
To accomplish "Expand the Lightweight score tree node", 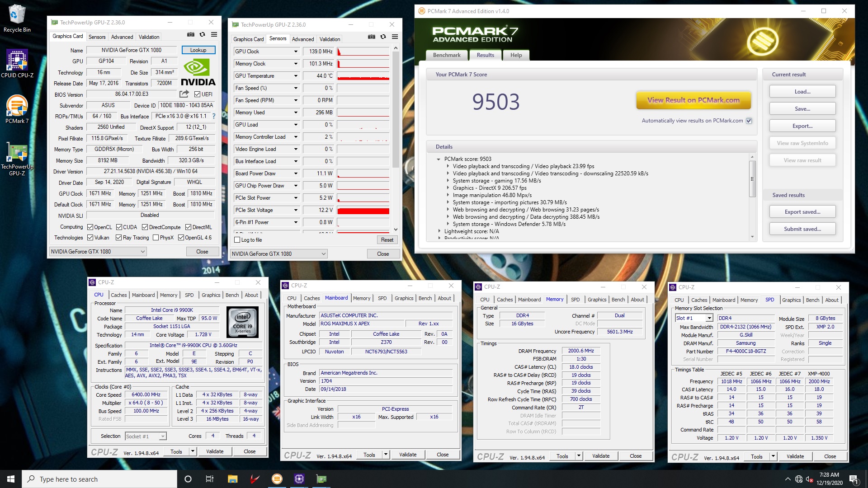I will coord(439,231).
